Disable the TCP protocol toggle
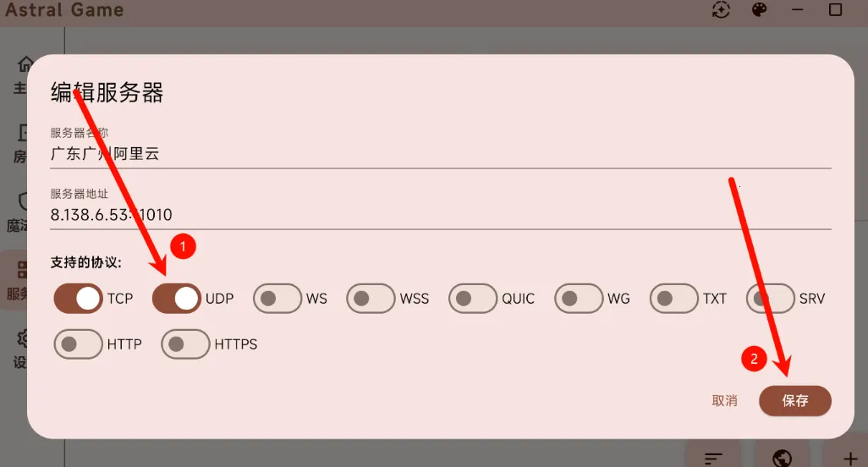Image resolution: width=868 pixels, height=467 pixels. [x=78, y=299]
